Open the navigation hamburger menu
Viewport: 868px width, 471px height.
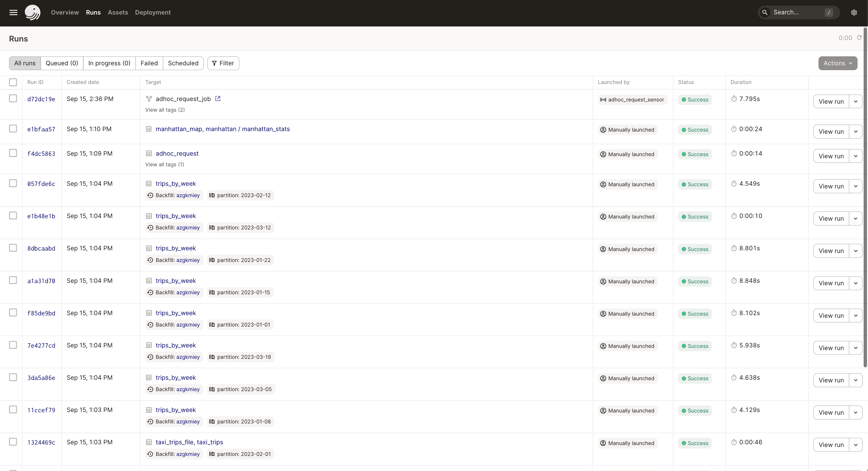13,12
